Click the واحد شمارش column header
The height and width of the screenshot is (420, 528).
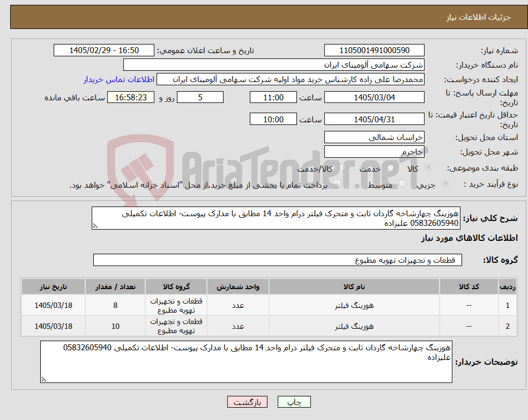[x=238, y=286]
